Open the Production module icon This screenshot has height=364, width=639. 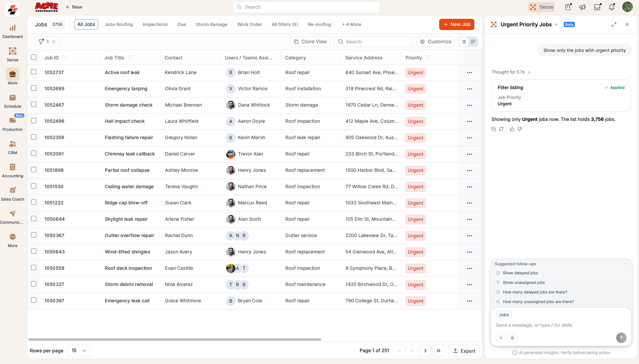coord(12,121)
